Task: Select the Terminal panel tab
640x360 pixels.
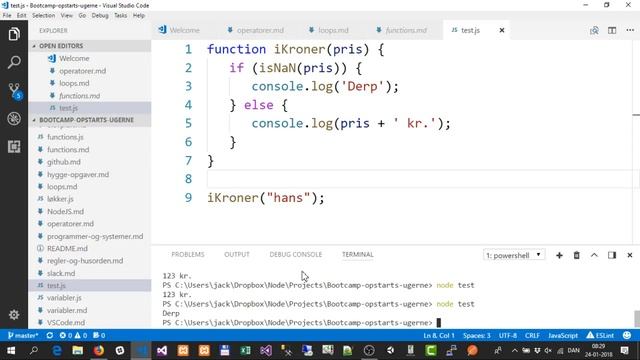Action: 358,254
